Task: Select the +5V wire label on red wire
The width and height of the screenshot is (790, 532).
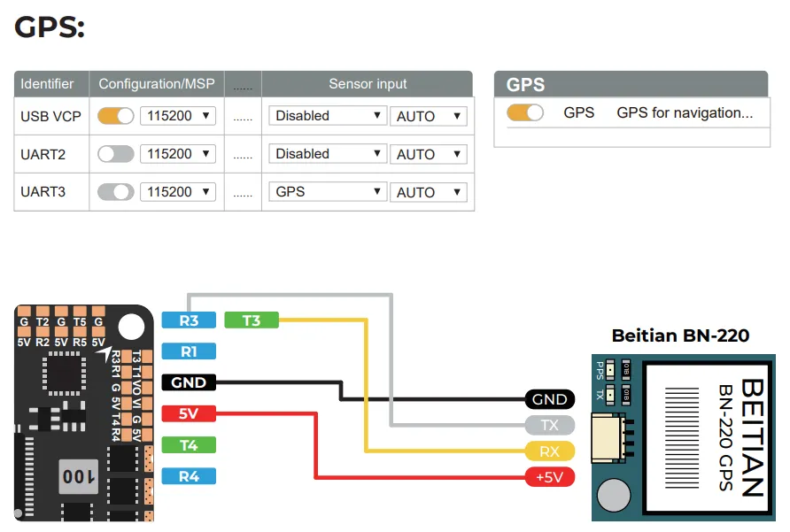Action: (551, 477)
